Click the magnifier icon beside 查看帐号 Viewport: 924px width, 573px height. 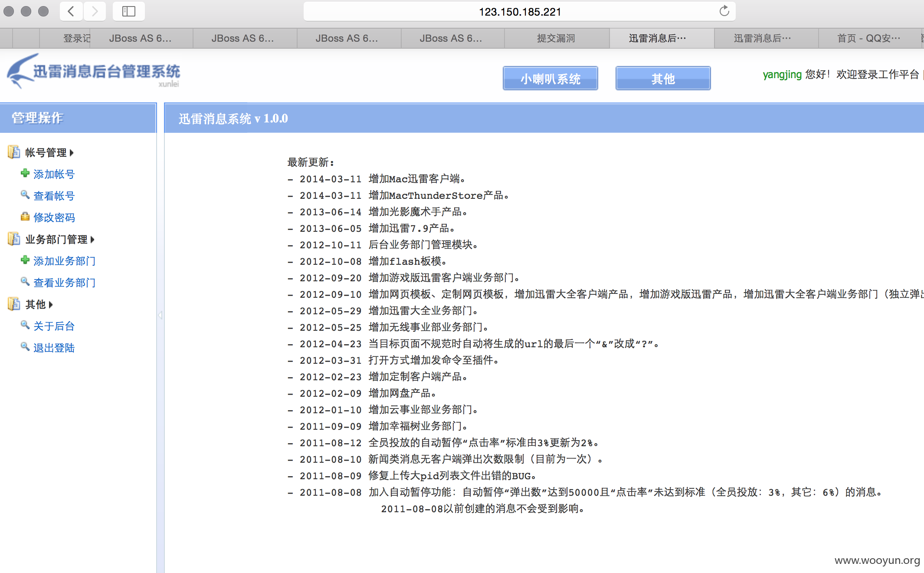coord(25,195)
